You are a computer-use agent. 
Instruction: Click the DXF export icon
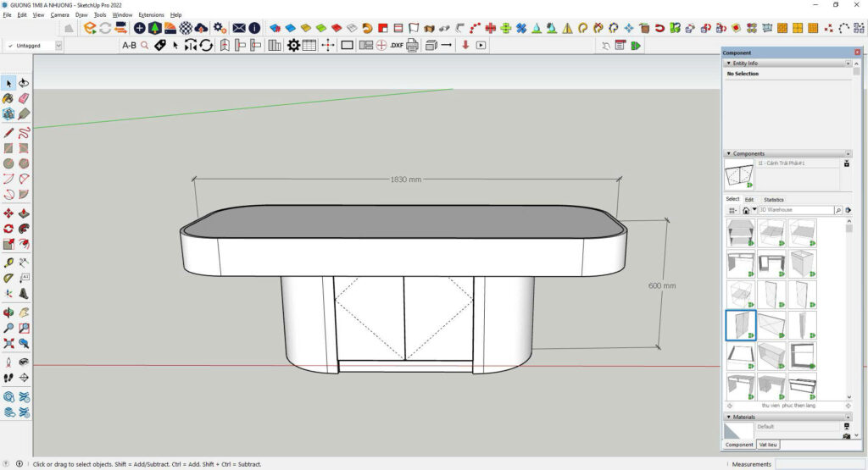coord(397,46)
